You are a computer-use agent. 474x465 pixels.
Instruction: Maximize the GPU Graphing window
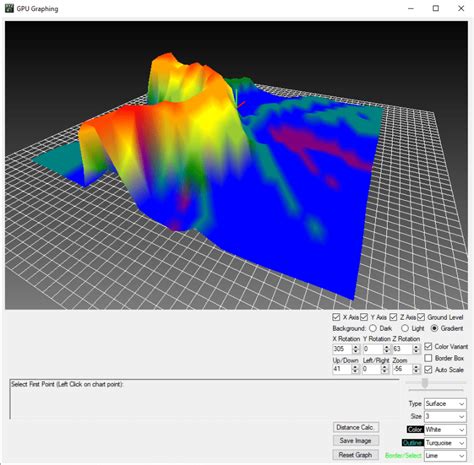(436, 8)
